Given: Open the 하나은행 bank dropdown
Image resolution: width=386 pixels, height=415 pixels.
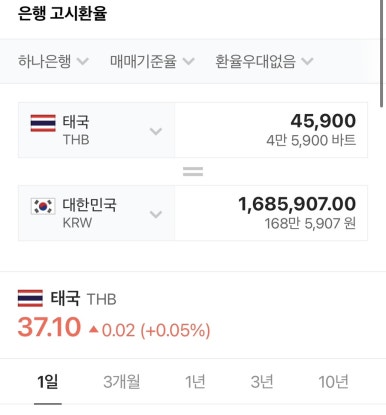Looking at the screenshot, I should [x=53, y=61].
